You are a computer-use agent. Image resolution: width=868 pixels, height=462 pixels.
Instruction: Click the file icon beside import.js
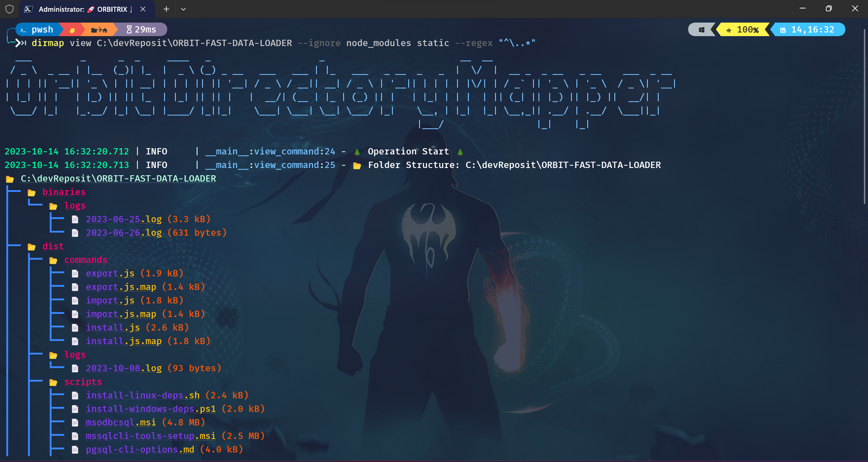click(x=75, y=301)
